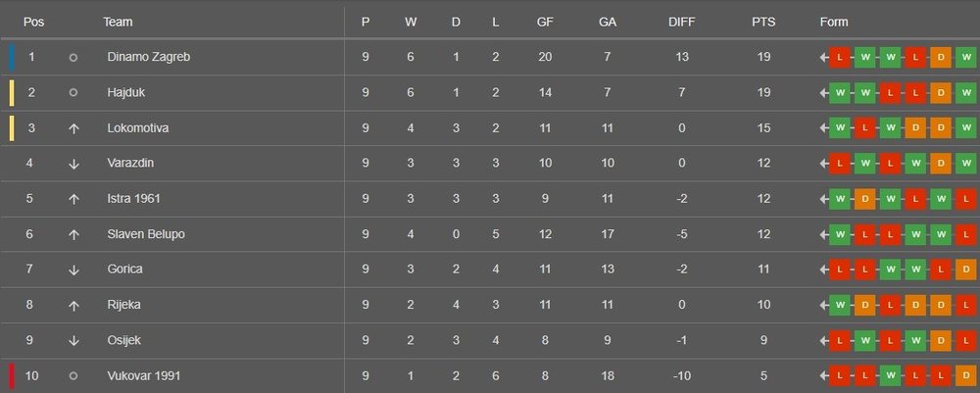Click Istra 1961's orange D form badge

pyautogui.click(x=865, y=199)
